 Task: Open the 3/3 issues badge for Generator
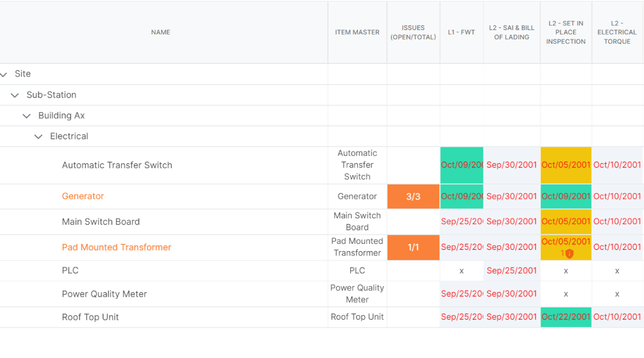[x=413, y=196]
